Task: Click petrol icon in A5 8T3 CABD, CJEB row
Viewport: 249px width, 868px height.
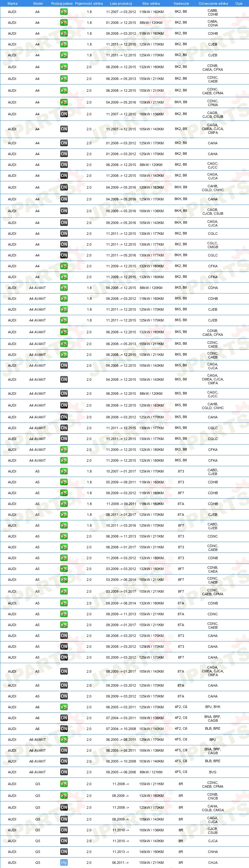Action: tap(64, 471)
